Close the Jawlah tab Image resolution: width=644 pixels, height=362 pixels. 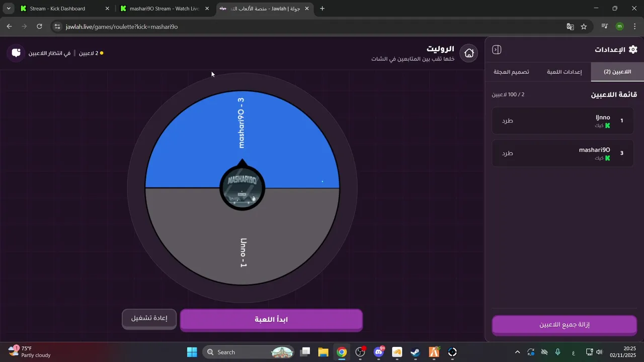click(306, 9)
